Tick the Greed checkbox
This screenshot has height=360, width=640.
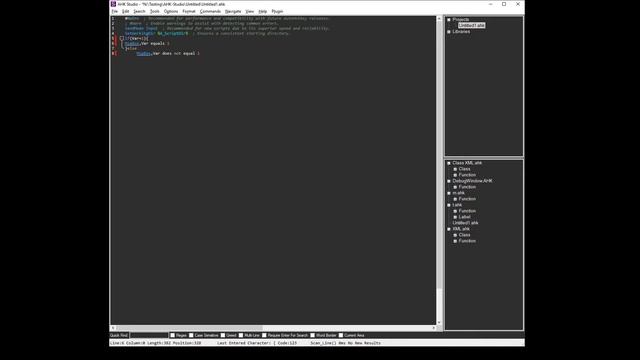pos(223,335)
